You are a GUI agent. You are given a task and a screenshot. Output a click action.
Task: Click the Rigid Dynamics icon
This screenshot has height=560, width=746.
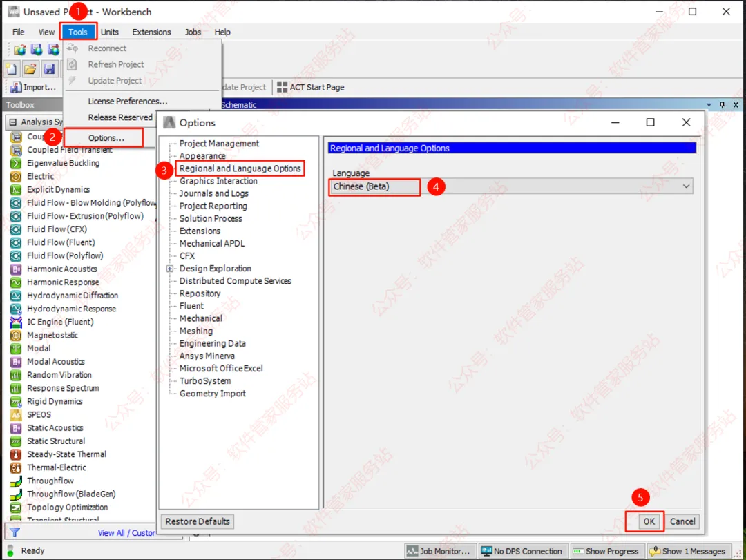point(16,402)
